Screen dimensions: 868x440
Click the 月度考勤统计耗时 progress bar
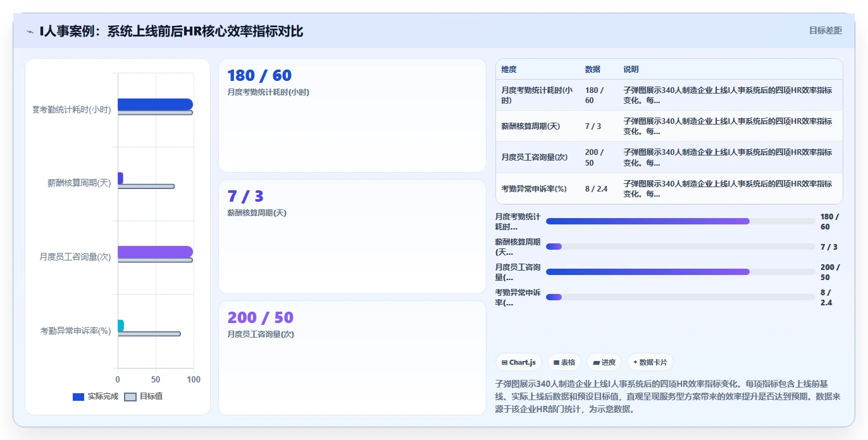pyautogui.click(x=680, y=221)
